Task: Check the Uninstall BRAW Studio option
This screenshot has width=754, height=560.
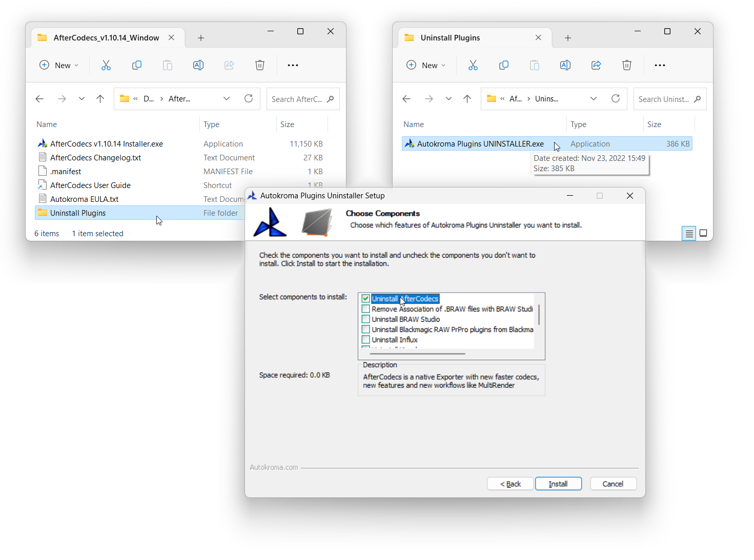Action: 365,319
